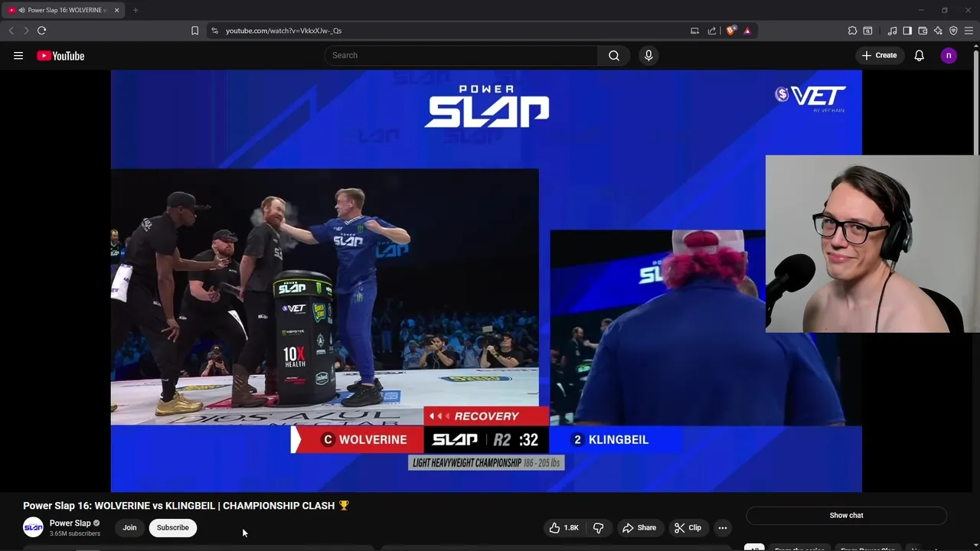Open YouTube notifications bell
980x551 pixels.
920,55
